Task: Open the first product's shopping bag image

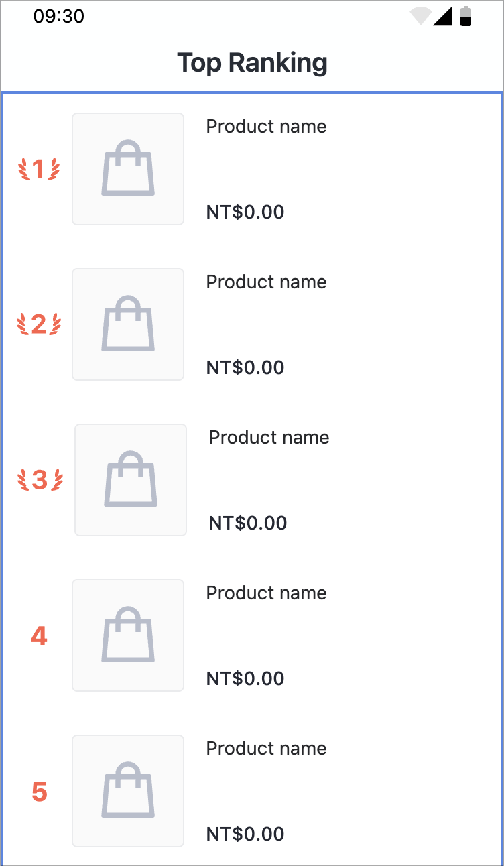Action: point(128,169)
